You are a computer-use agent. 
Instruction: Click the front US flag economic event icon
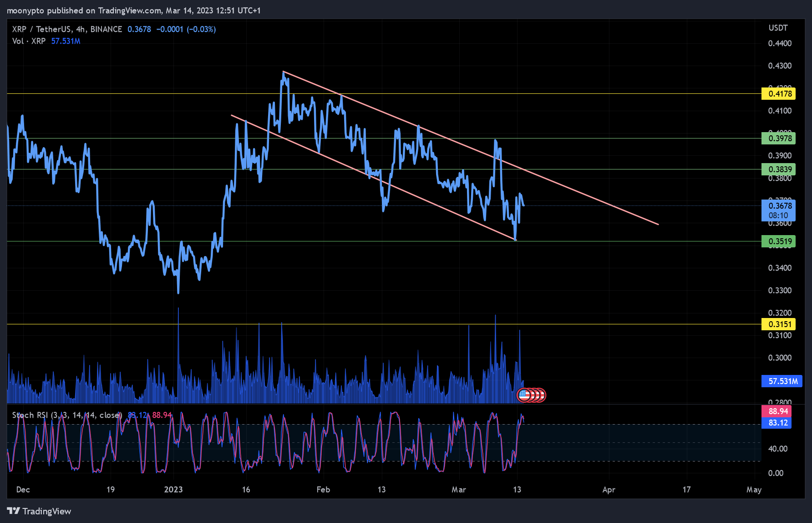tap(524, 395)
